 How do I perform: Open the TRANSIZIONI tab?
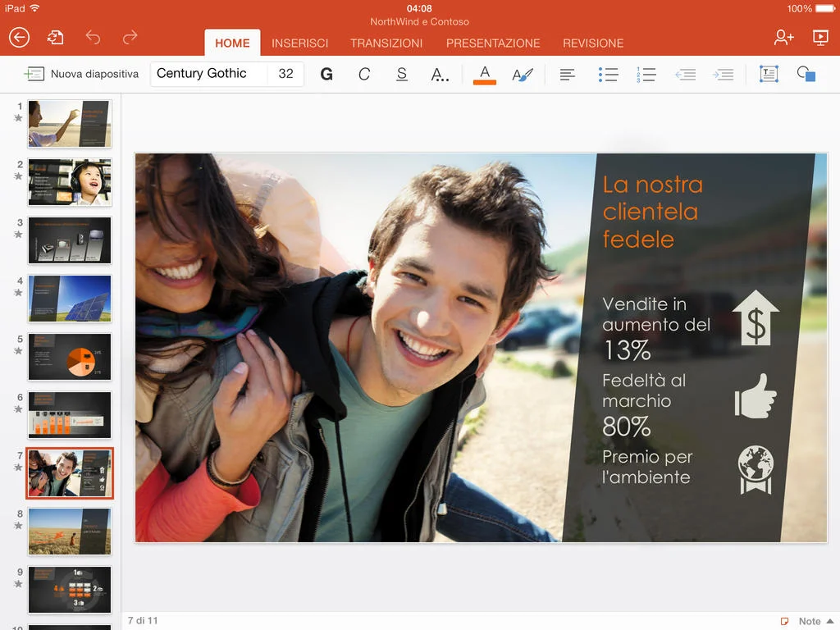point(386,43)
